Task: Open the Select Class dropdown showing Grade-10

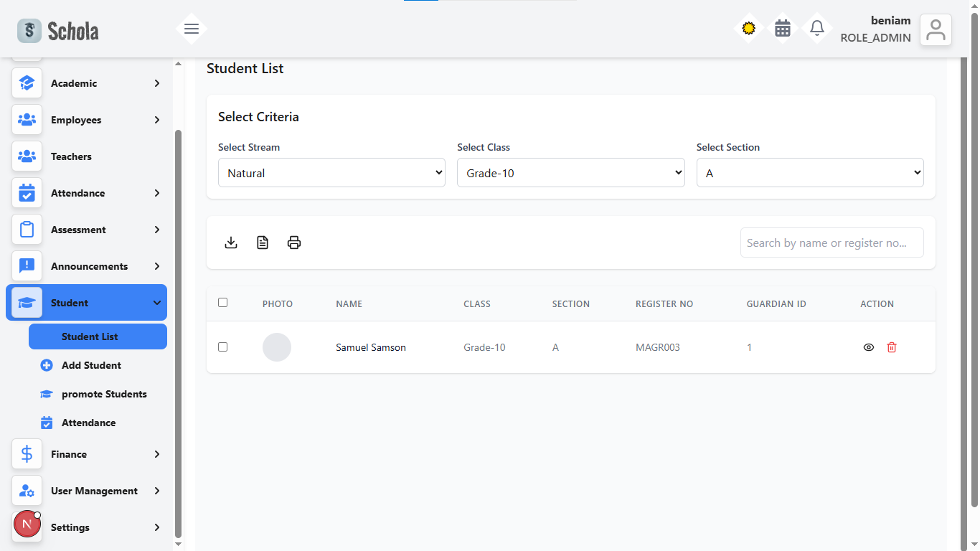Action: click(570, 172)
